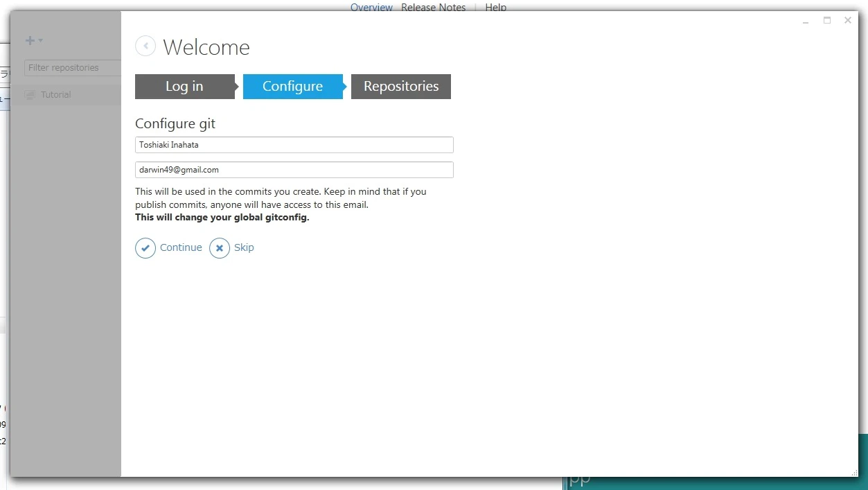Click the Filter repositories search box
The height and width of the screenshot is (490, 868).
click(73, 68)
